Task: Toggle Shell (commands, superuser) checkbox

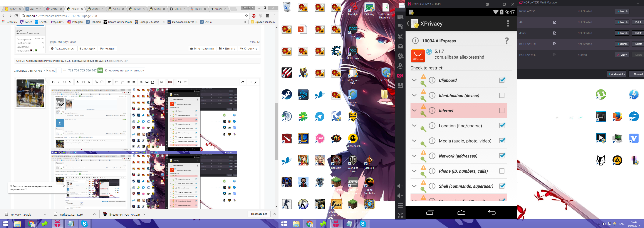Action: 502,186
